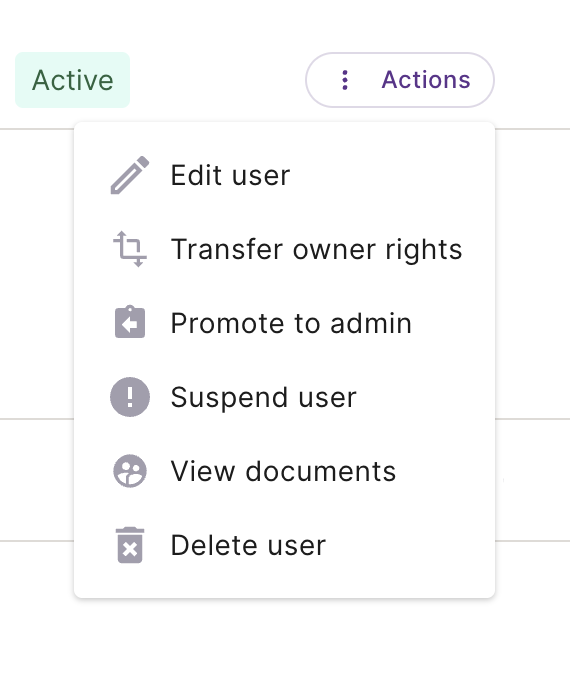570x674 pixels.
Task: Click the table row area left of the menu
Action: (37, 275)
